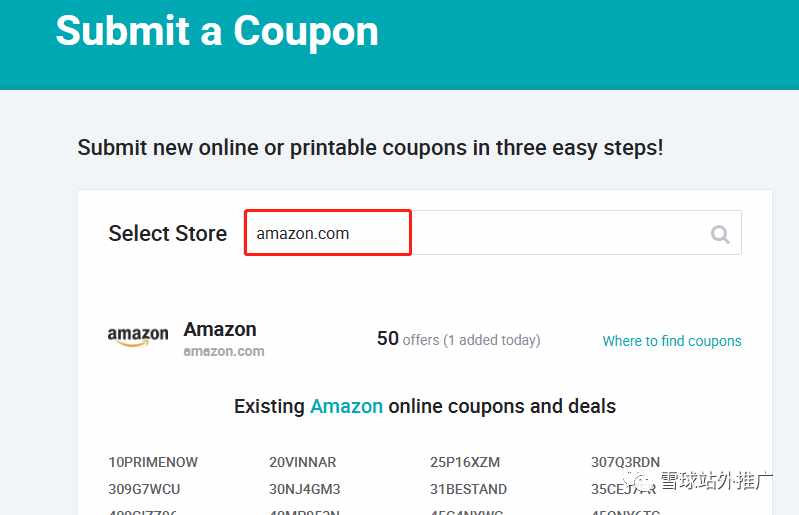Click the magnifier search icon in store field
The width and height of the screenshot is (799, 515).
point(720,234)
